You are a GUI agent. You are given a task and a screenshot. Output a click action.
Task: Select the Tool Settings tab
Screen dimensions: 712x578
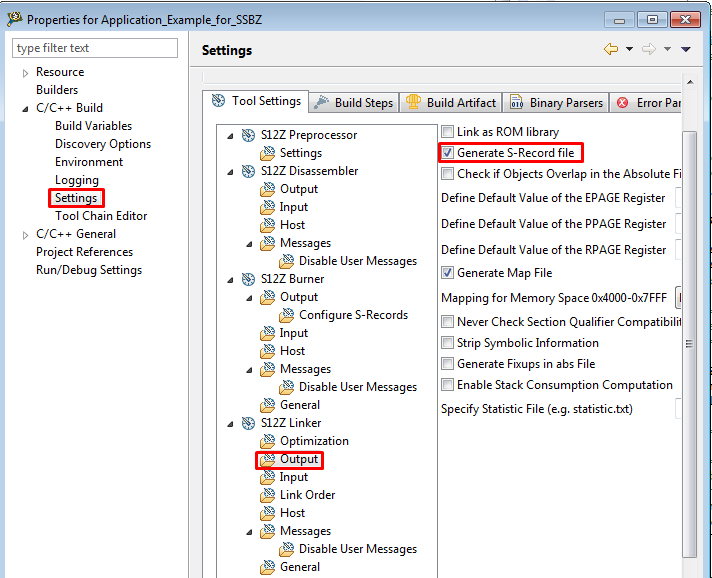(256, 101)
